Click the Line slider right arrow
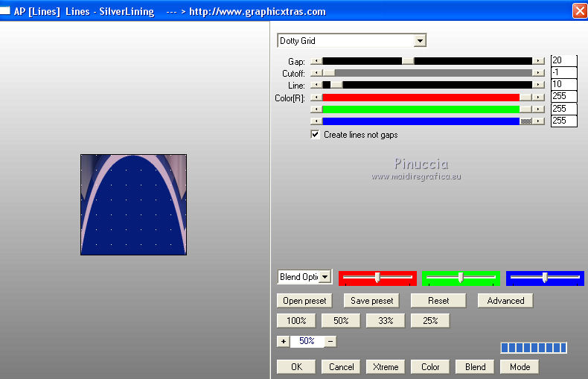588x379 pixels. (x=538, y=85)
